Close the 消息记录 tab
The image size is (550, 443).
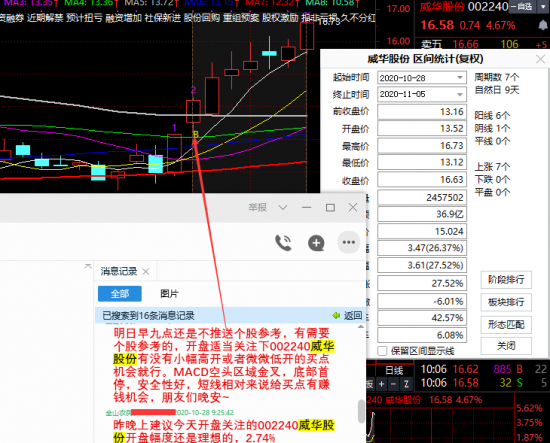[146, 271]
